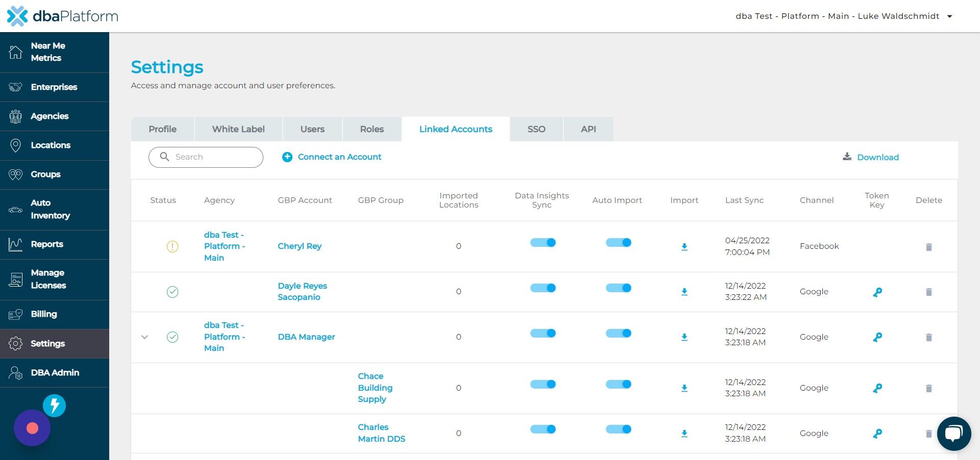Toggle Auto Import for Chace Building Supply
The width and height of the screenshot is (980, 460).
pos(618,384)
